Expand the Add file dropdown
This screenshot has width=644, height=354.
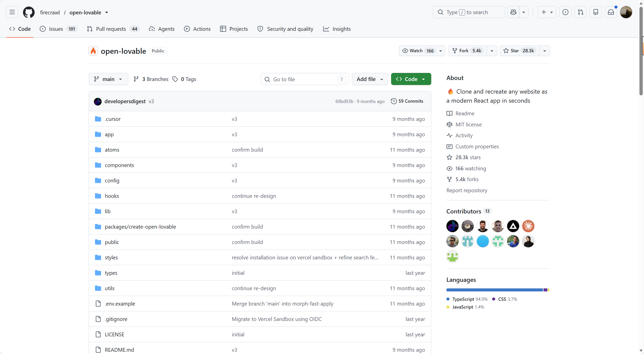pos(370,79)
